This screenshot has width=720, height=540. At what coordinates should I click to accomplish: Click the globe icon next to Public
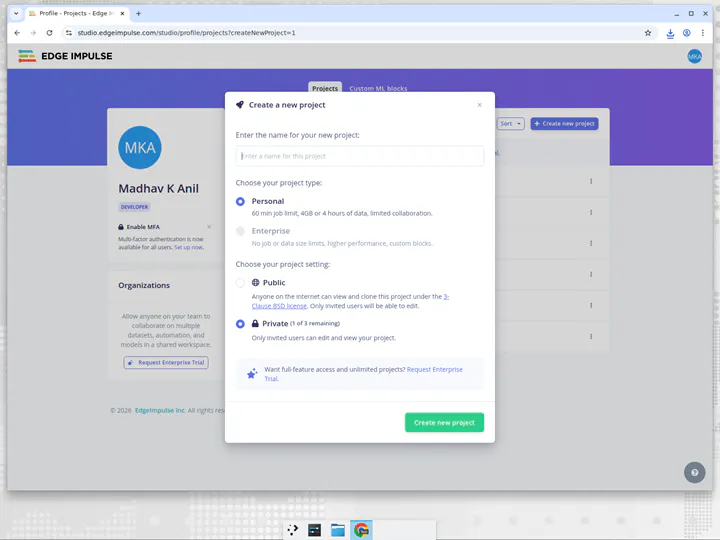(x=256, y=282)
